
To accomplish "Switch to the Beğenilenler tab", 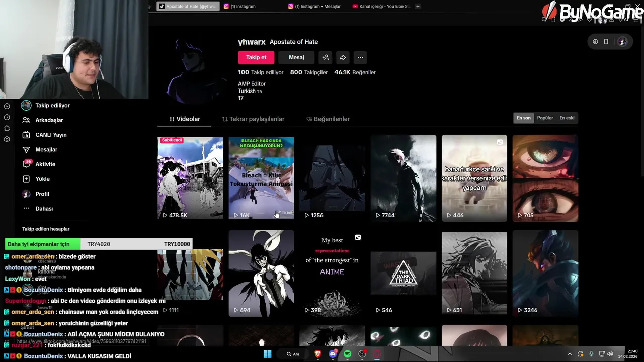I will click(328, 119).
